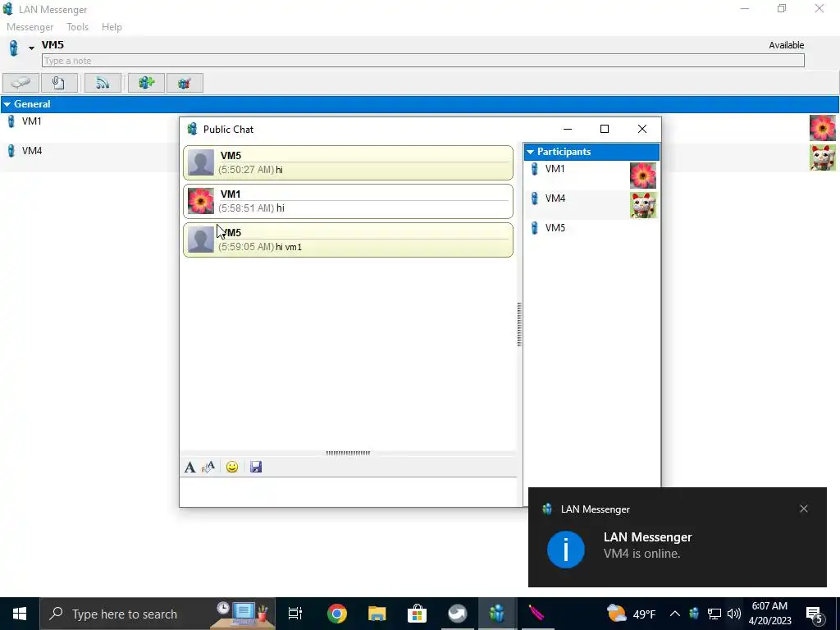The height and width of the screenshot is (630, 840).
Task: Open the Tools menu
Action: [78, 27]
